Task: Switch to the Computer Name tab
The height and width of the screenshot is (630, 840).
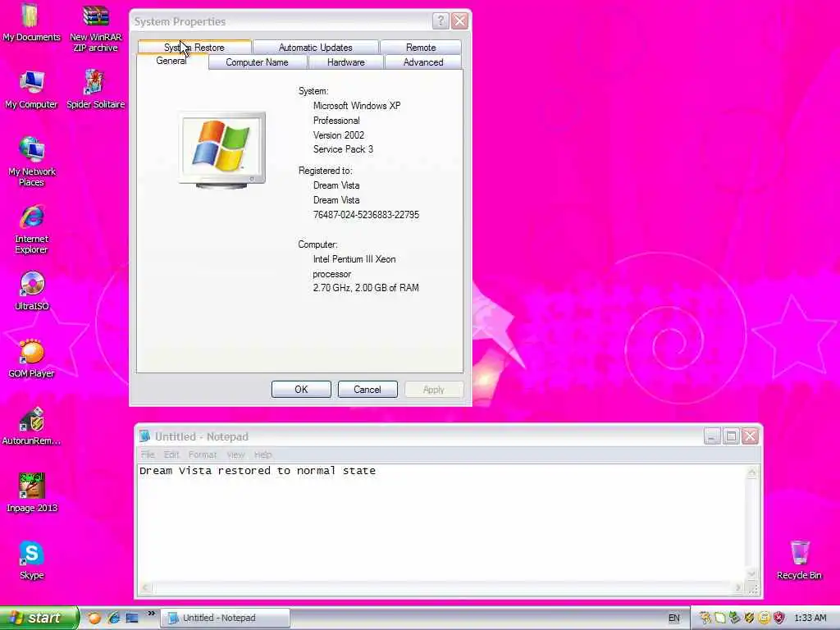Action: (257, 62)
